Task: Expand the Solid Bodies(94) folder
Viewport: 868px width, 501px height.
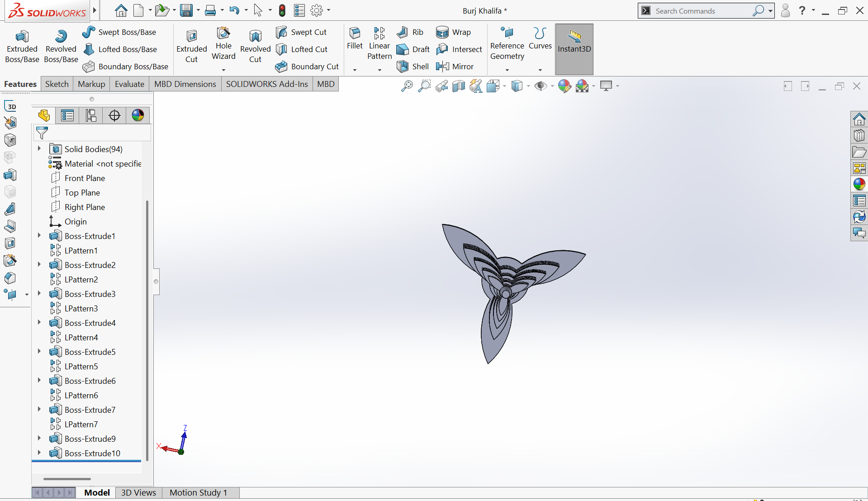Action: coord(39,149)
